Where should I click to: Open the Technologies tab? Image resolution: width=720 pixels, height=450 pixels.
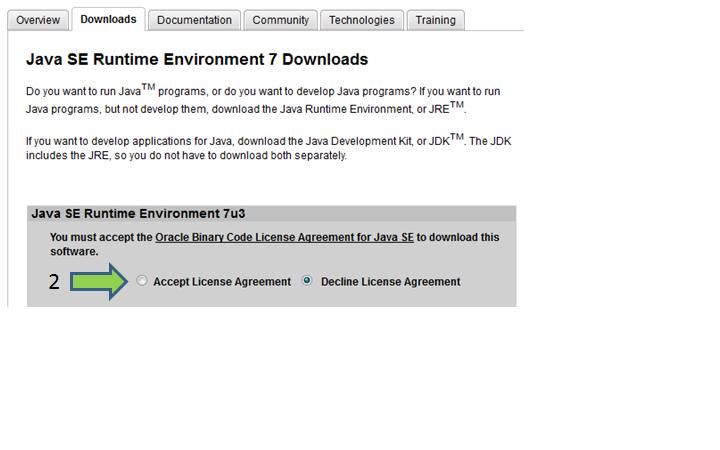[x=362, y=20]
